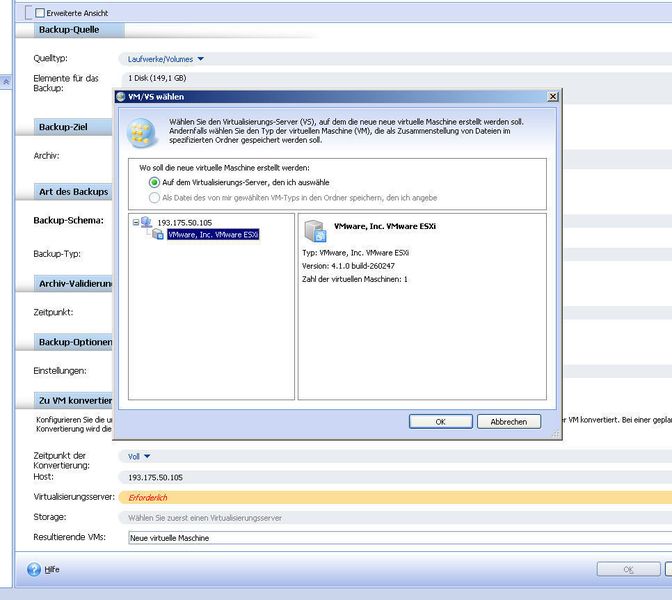
Task: Select host 193.175.50.105 in tree
Action: click(x=184, y=223)
